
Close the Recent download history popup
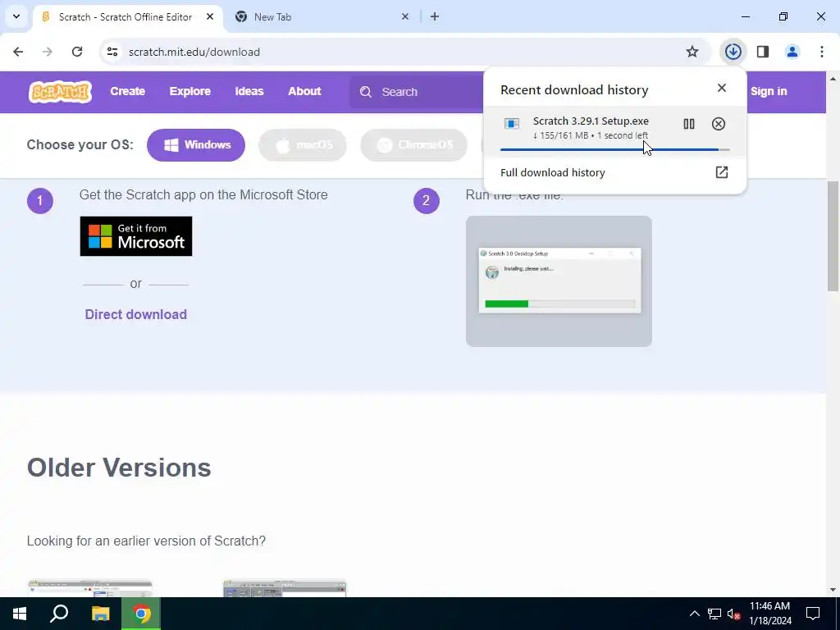click(x=722, y=88)
